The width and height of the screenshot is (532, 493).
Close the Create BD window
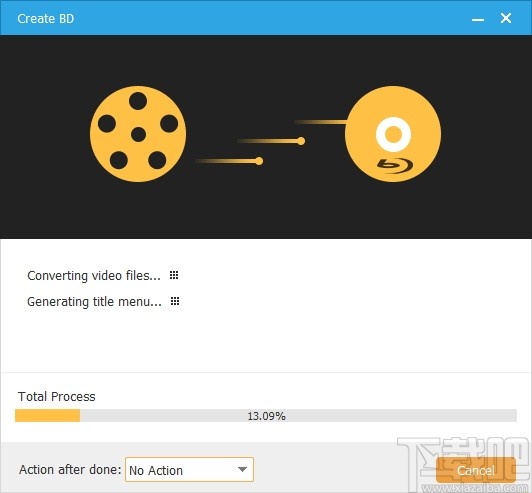[x=506, y=18]
